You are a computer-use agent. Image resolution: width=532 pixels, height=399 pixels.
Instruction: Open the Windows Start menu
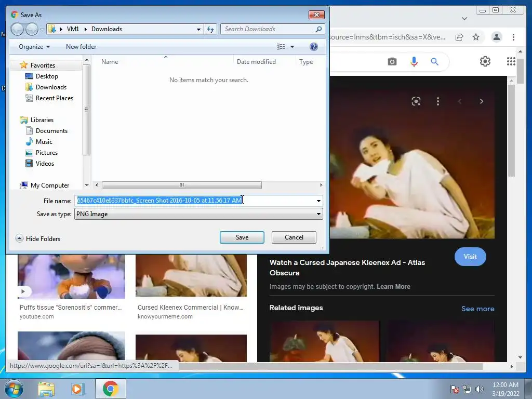pyautogui.click(x=14, y=389)
